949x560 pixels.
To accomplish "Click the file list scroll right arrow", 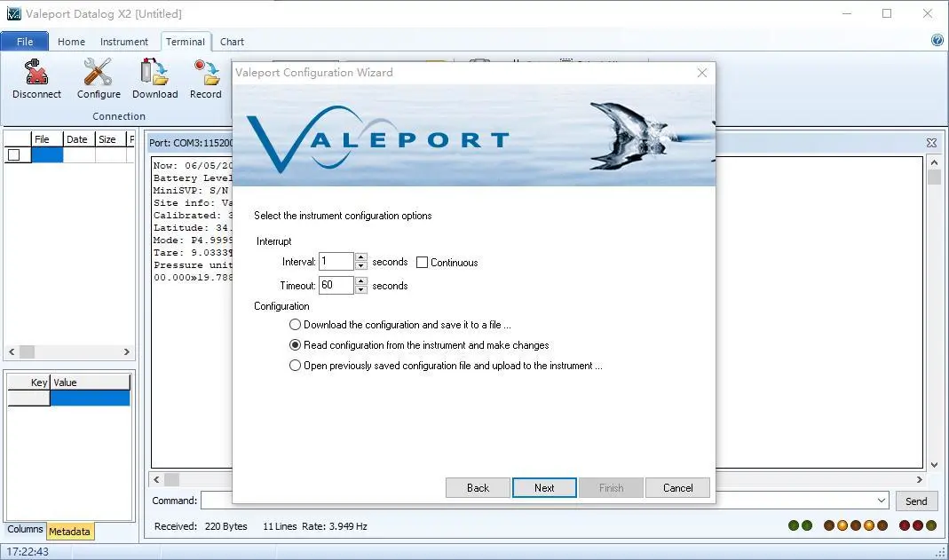I will pyautogui.click(x=126, y=351).
